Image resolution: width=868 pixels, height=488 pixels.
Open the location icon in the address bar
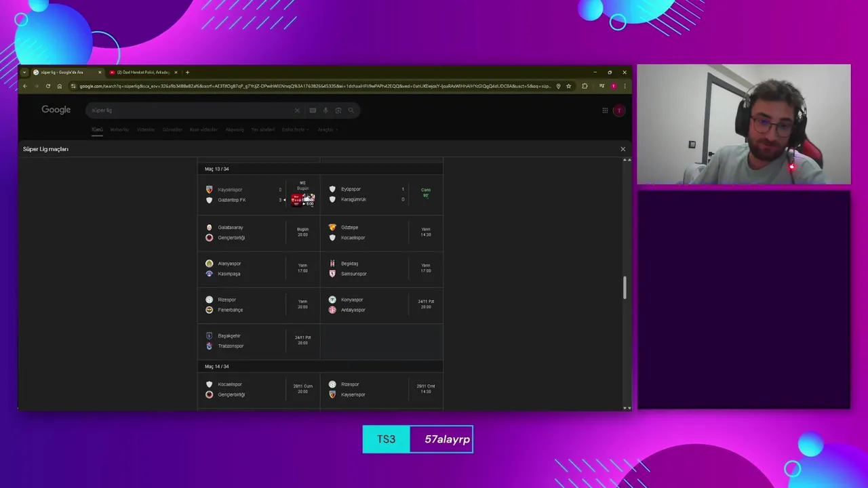(x=558, y=86)
